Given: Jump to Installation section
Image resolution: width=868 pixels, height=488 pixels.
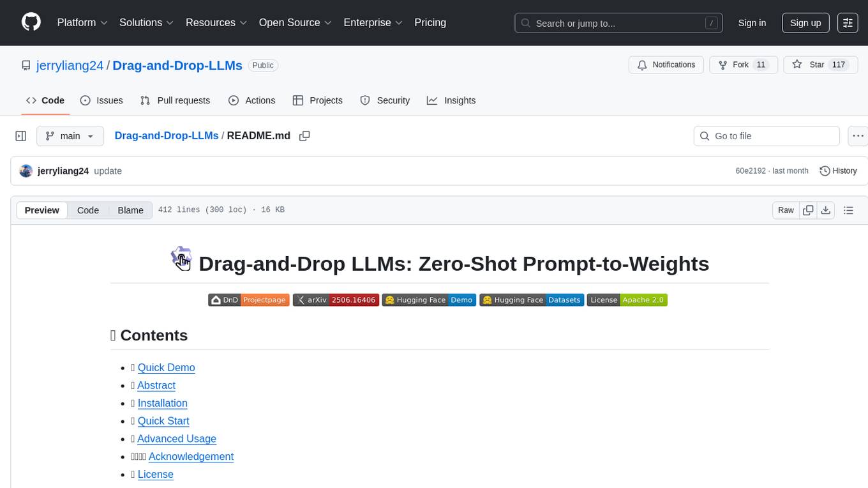Looking at the screenshot, I should tap(163, 403).
